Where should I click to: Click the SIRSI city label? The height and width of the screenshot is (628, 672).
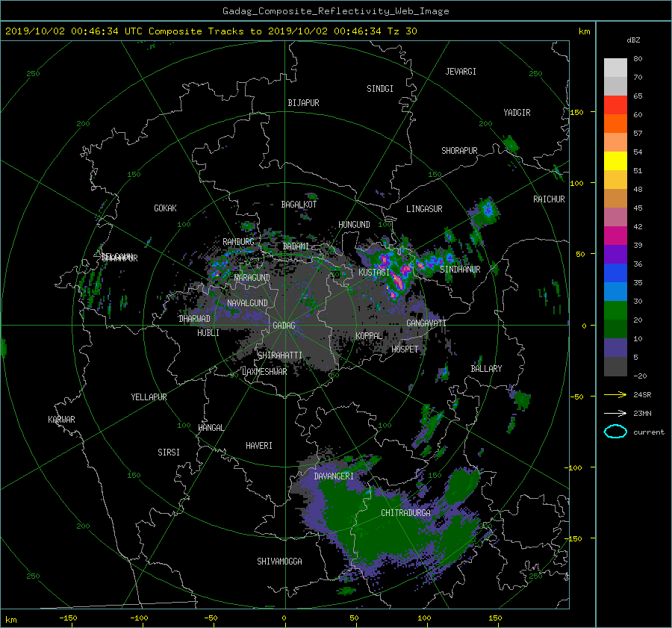pyautogui.click(x=169, y=453)
